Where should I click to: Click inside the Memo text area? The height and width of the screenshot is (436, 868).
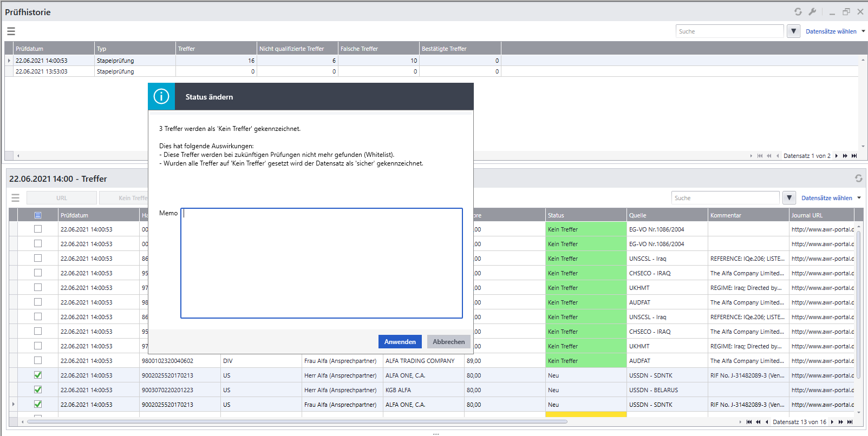pyautogui.click(x=321, y=263)
